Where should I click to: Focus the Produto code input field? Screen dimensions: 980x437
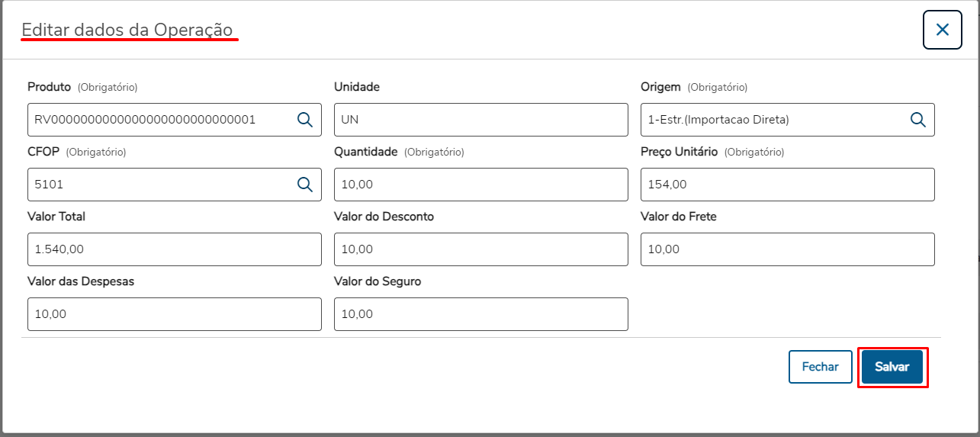(x=160, y=120)
